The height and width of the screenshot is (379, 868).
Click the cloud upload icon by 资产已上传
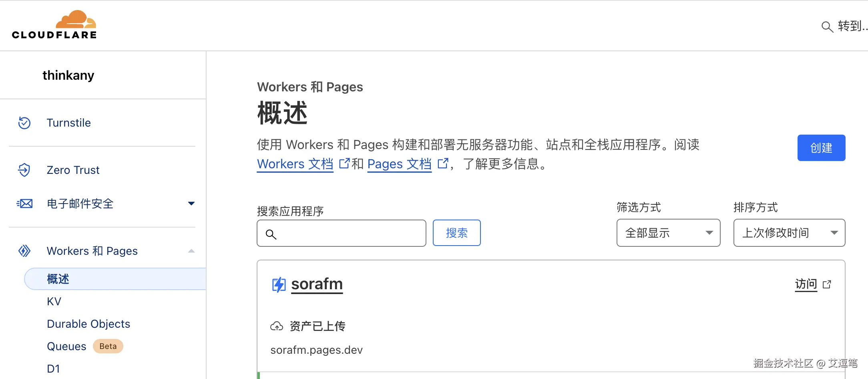pos(277,326)
